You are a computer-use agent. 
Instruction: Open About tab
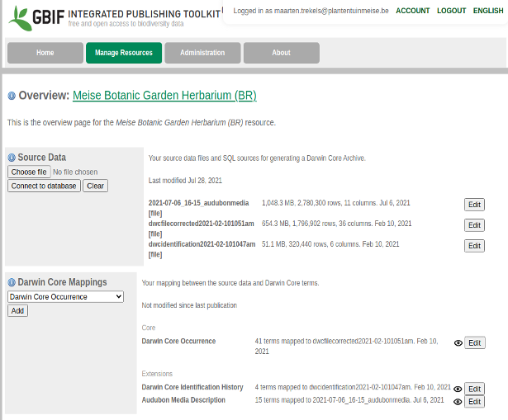point(281,53)
